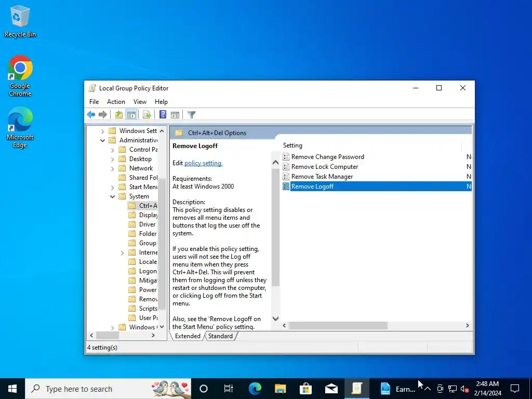Click the Remove Logoff policy icon
The image size is (532, 399).
(286, 187)
